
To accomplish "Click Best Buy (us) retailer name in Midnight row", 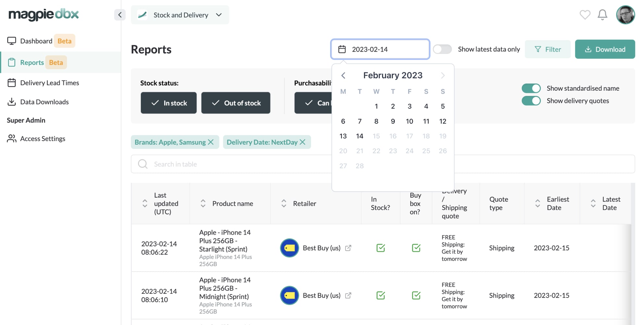I will pyautogui.click(x=321, y=295).
